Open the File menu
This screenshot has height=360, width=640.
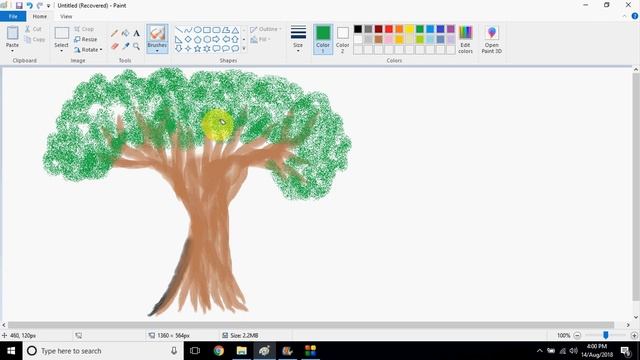coord(13,16)
